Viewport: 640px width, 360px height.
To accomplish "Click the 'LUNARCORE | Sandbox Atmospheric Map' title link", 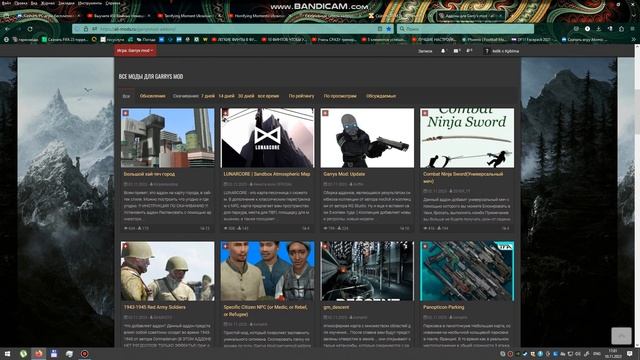I will click(x=267, y=174).
